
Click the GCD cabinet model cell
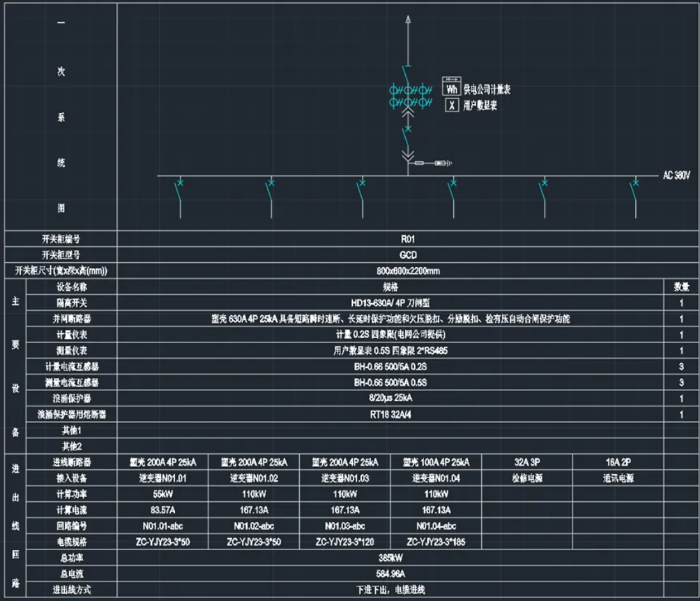pos(408,255)
